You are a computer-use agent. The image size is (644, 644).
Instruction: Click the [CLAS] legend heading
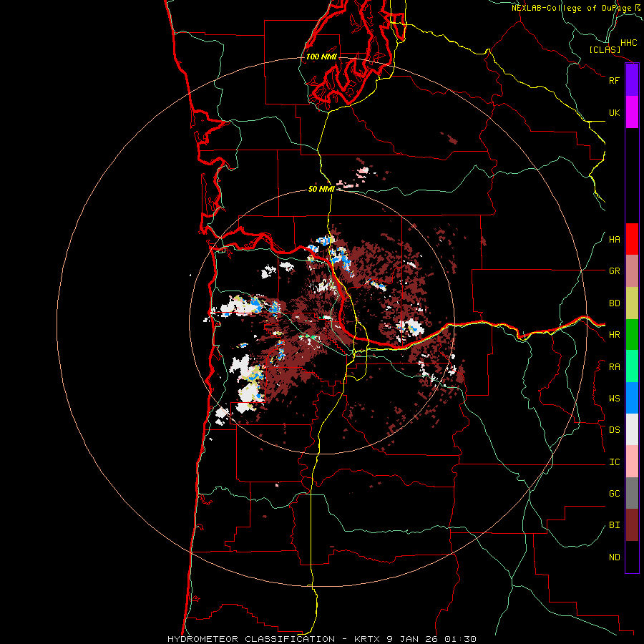click(x=605, y=49)
